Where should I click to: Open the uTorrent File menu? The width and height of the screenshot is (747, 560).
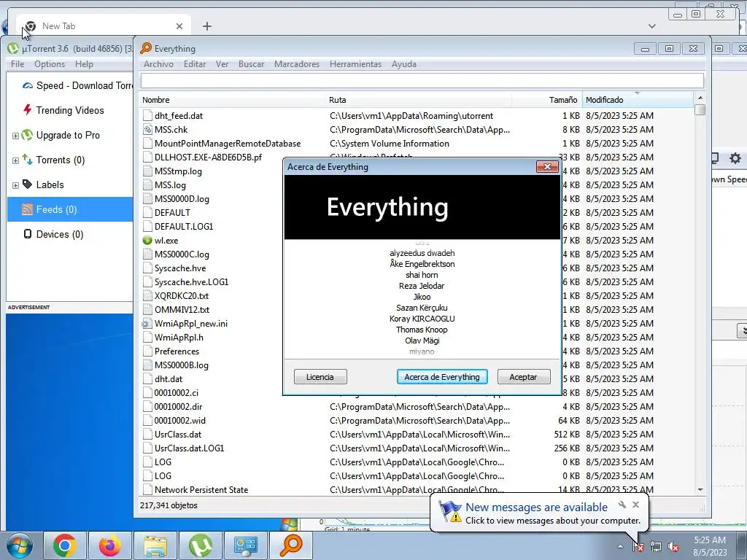[x=18, y=64]
